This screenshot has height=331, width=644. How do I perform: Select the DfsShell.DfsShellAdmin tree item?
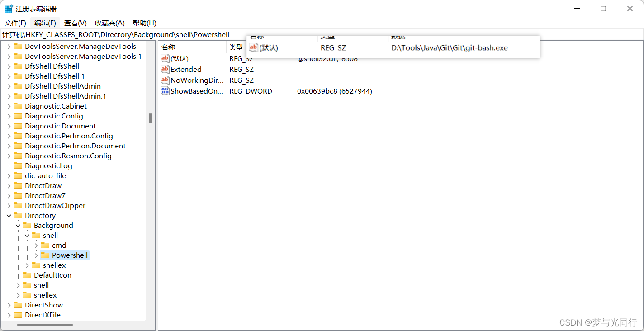63,86
